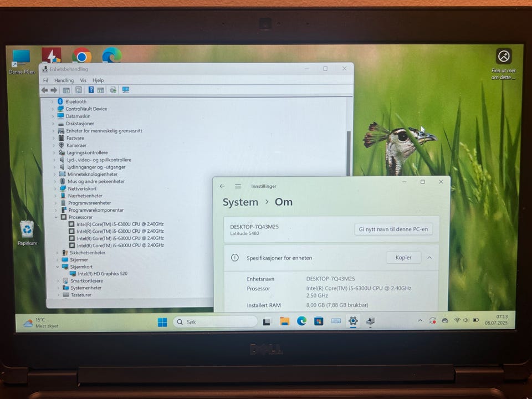532x399 pixels.
Task: Open the red lightning bolt desktop app icon
Action: (x=52, y=55)
